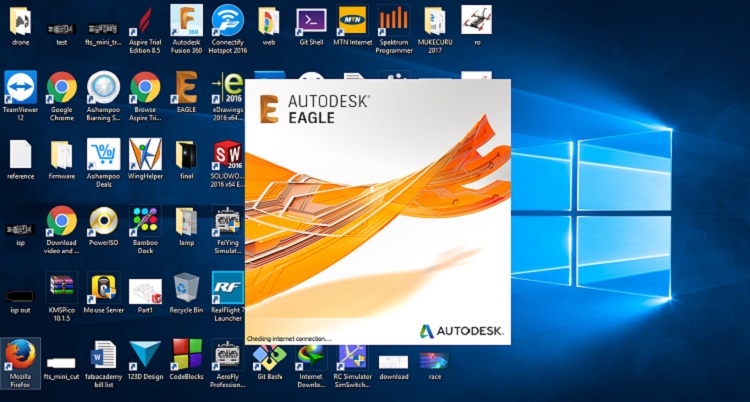Viewport: 750px width, 402px height.
Task: Open Bamboo Dock
Action: tap(145, 221)
